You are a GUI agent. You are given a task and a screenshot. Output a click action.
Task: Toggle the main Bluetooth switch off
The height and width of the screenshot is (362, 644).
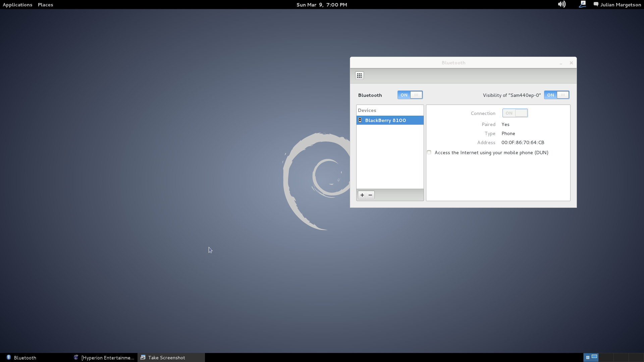410,95
